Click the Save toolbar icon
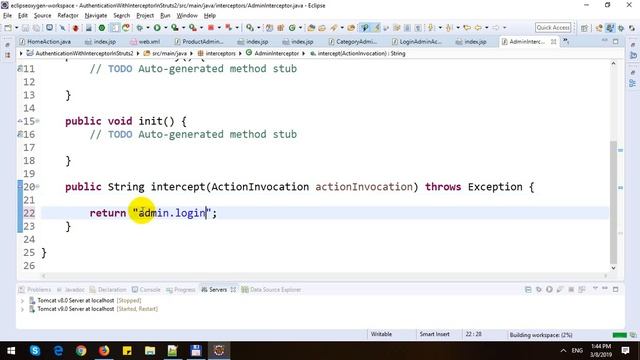 click(25, 28)
